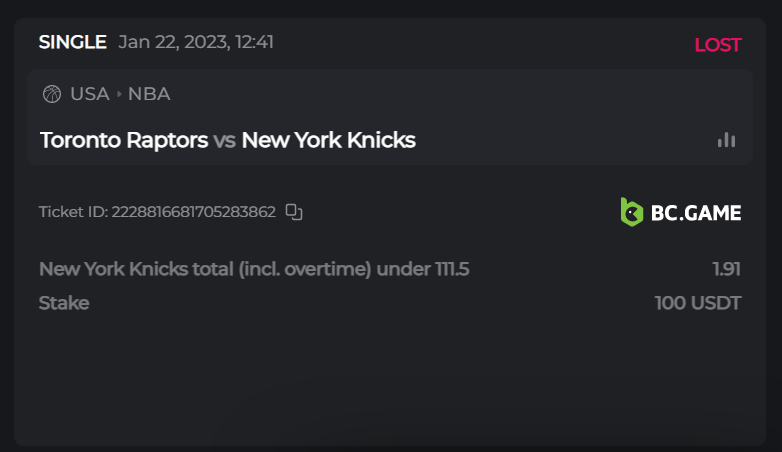Click the SINGLE bet type label
The image size is (782, 452).
tap(72, 42)
